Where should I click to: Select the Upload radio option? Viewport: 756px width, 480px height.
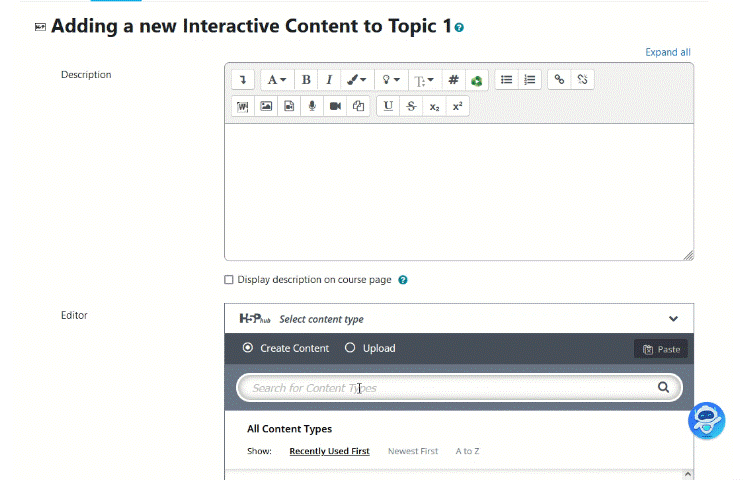point(350,347)
